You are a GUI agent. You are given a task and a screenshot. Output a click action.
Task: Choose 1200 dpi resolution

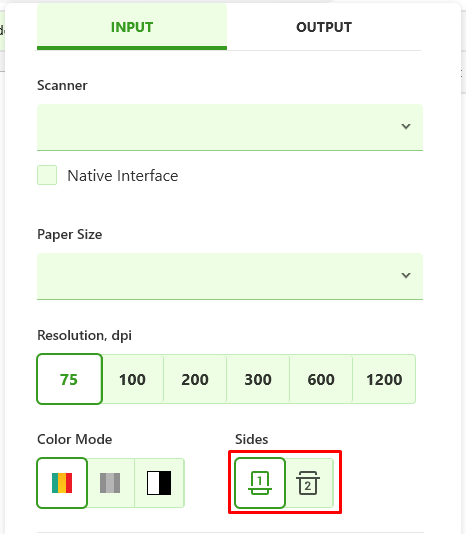coord(384,379)
